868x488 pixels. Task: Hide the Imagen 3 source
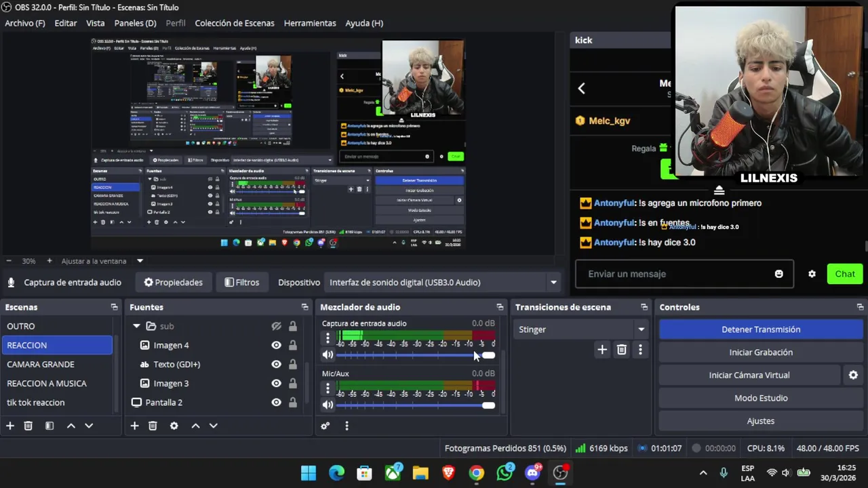tap(276, 383)
